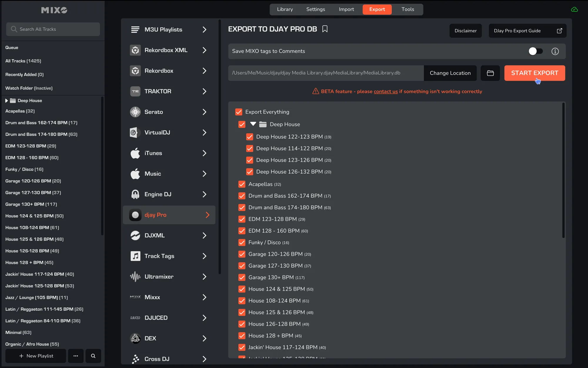Screen dimensions: 588x368
Task: Uncheck the Acapellas playlist checkbox
Action: tap(242, 184)
